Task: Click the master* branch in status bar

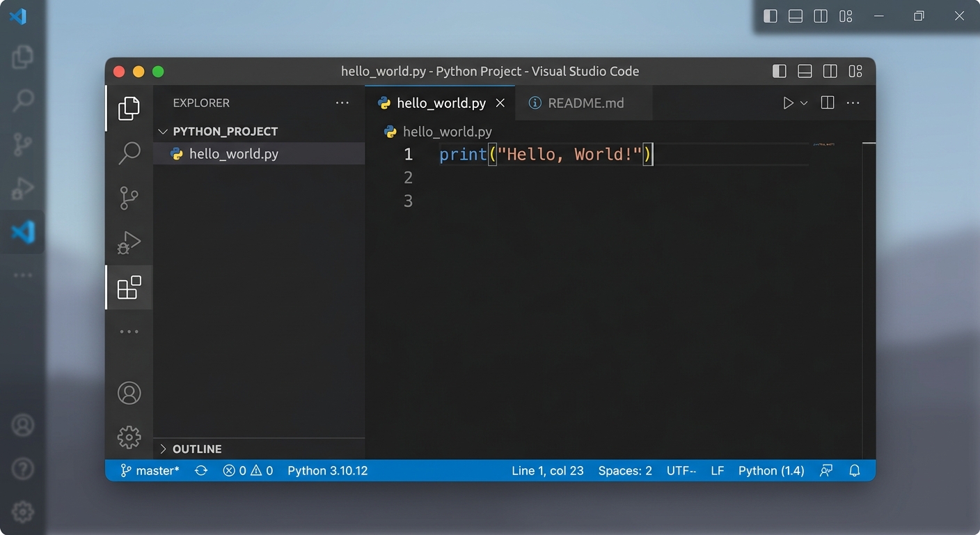Action: coord(150,471)
